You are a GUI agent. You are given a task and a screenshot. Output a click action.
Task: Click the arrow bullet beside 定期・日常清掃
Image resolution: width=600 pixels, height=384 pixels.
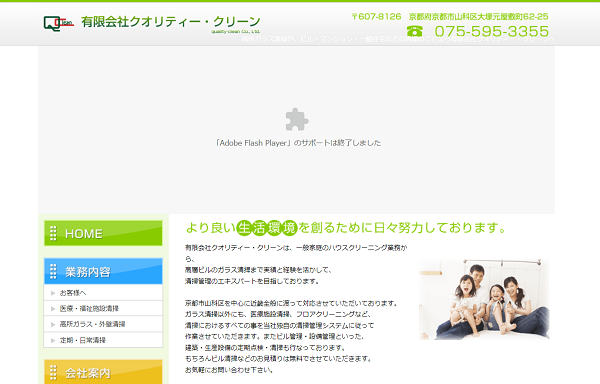point(53,340)
